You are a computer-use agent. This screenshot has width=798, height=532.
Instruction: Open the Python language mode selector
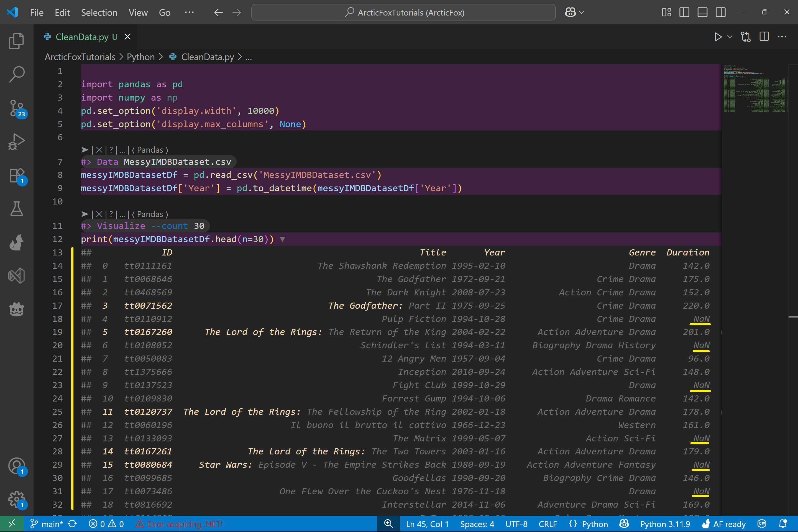click(x=595, y=524)
